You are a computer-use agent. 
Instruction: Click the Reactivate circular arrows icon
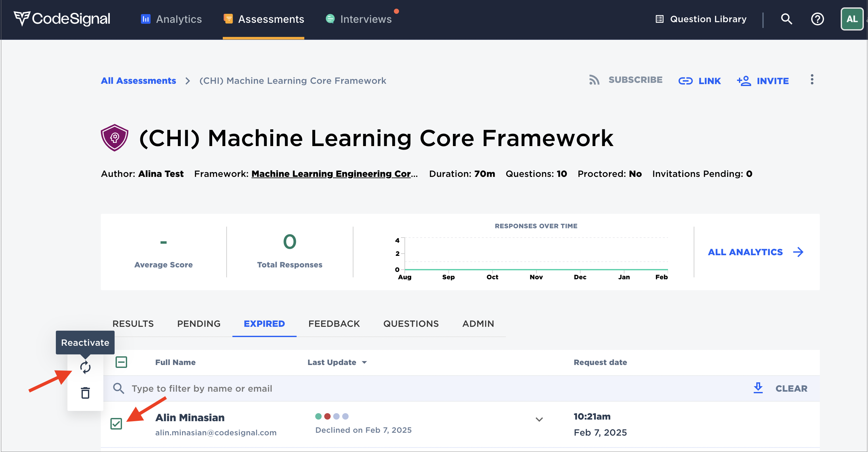tap(85, 367)
